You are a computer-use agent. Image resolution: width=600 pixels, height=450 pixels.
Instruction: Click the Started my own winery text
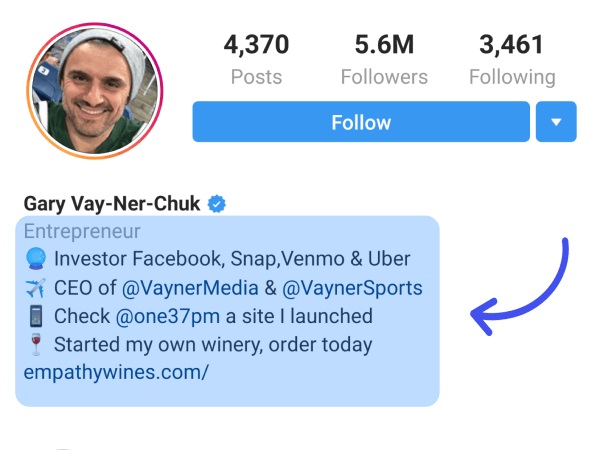coord(158,344)
